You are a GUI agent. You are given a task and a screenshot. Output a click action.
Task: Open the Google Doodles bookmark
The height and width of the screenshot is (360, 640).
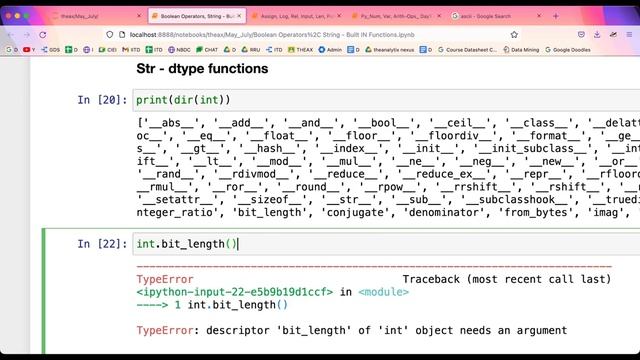coord(568,50)
